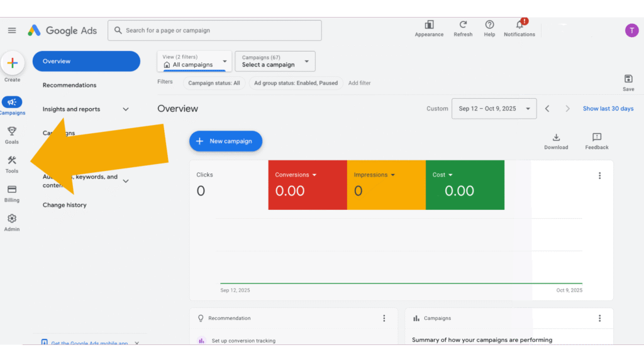644x362 pixels.
Task: Click Show last 30 days link
Action: pos(608,109)
